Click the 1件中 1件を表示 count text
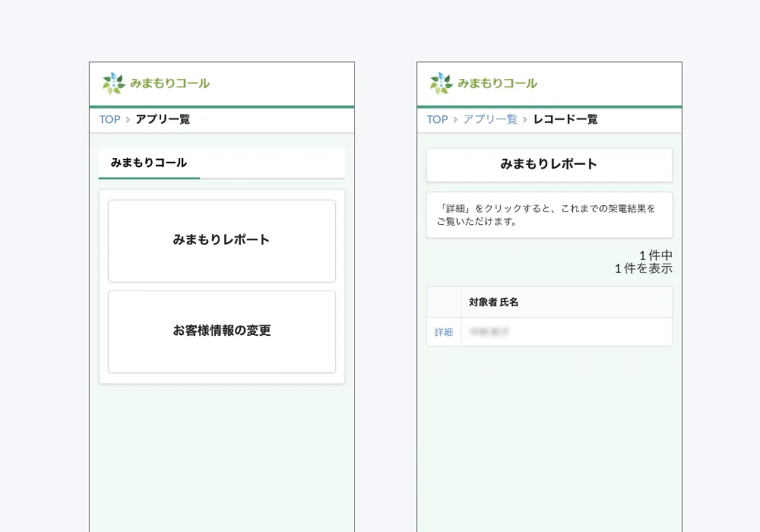The image size is (760, 532). [x=644, y=261]
